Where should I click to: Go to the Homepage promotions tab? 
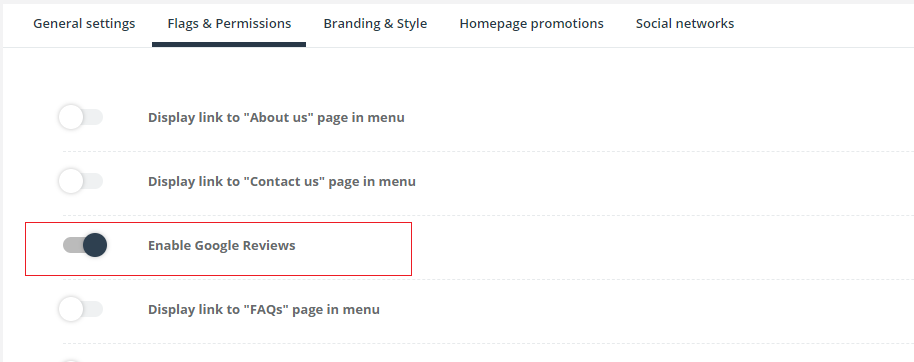pos(532,24)
